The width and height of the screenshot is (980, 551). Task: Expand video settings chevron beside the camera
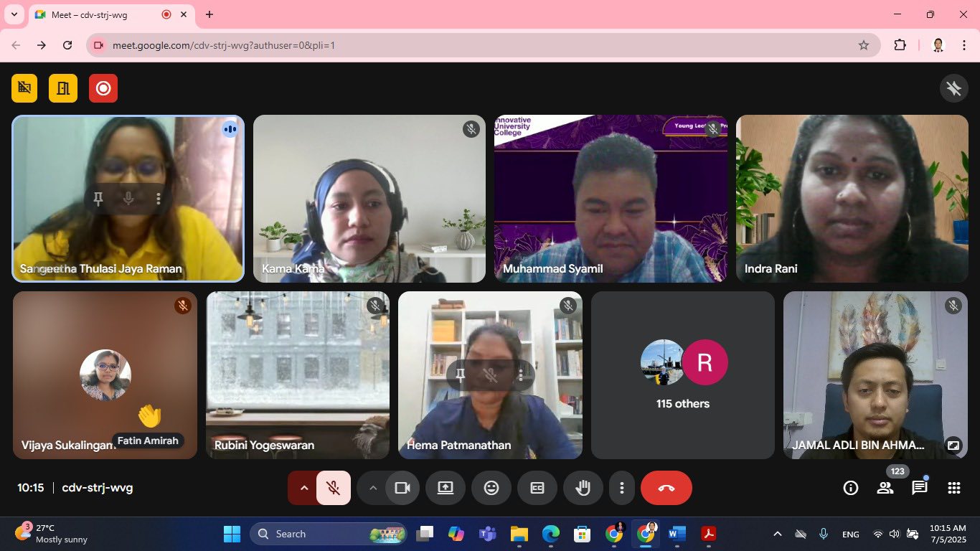[x=372, y=488]
